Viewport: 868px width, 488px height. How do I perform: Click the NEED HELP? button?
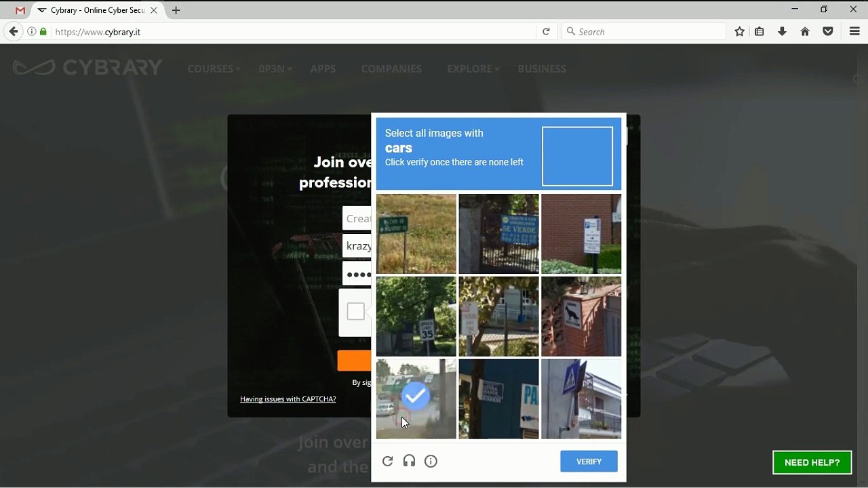tap(812, 462)
